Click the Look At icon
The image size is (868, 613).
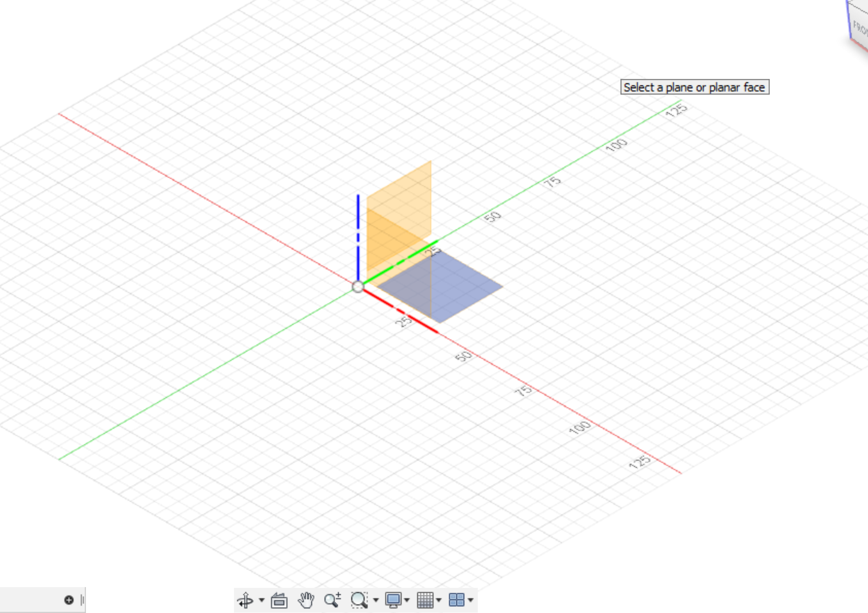[x=279, y=600]
